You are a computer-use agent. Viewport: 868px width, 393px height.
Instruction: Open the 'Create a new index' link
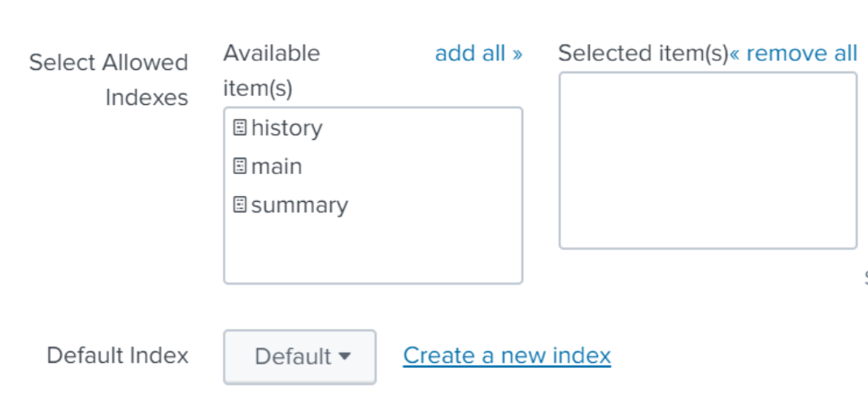click(x=507, y=356)
